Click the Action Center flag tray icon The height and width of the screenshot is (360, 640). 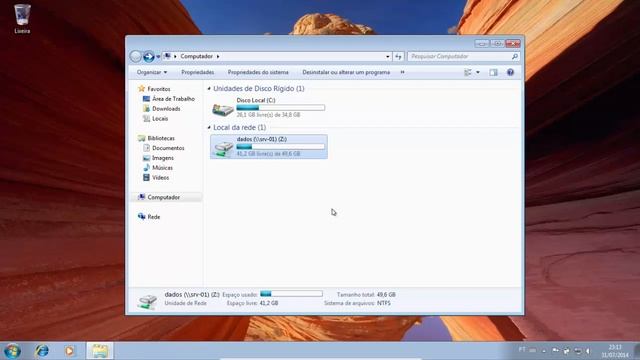(x=556, y=351)
